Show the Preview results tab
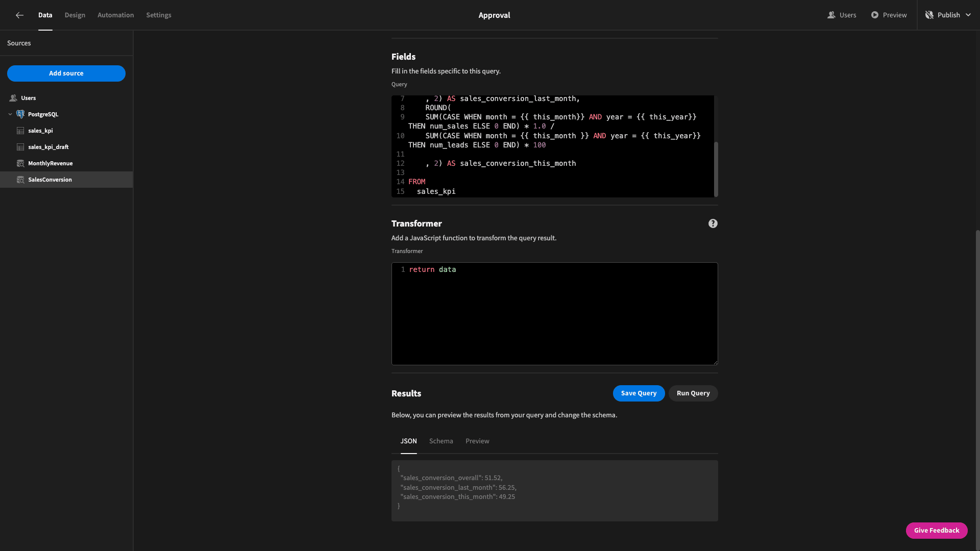The image size is (980, 551). tap(477, 441)
